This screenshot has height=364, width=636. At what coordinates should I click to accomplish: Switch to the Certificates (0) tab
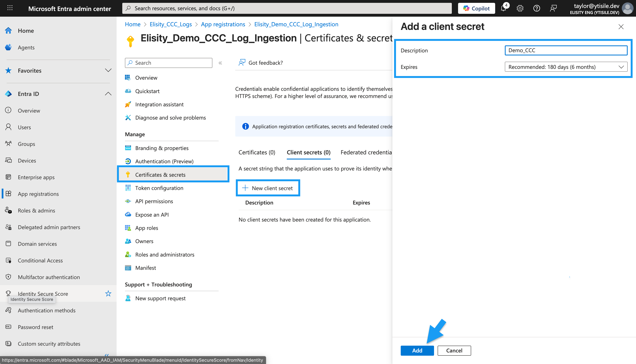(x=257, y=152)
